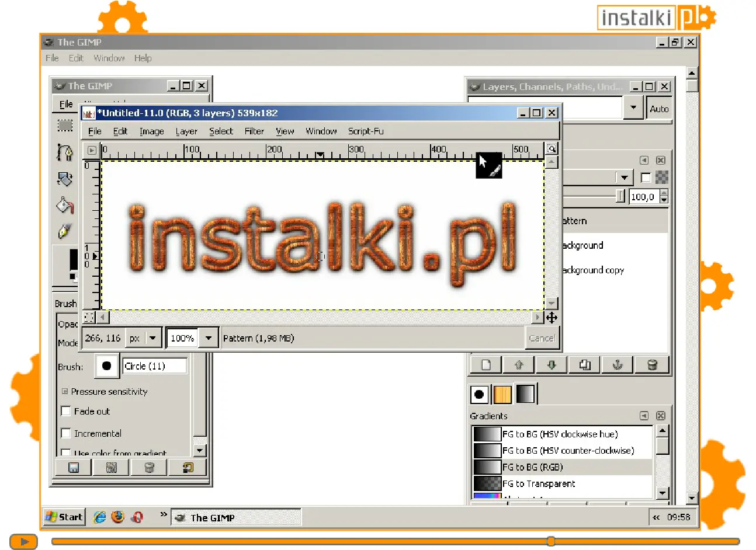Click the zoom-on-resize magnifier icon by ruler
756x550 pixels.
[x=552, y=149]
